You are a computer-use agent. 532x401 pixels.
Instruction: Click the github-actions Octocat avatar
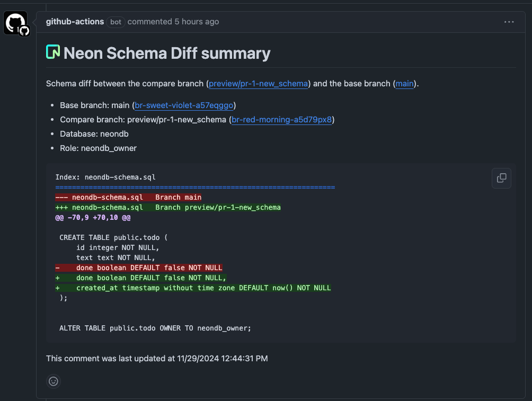(16, 22)
